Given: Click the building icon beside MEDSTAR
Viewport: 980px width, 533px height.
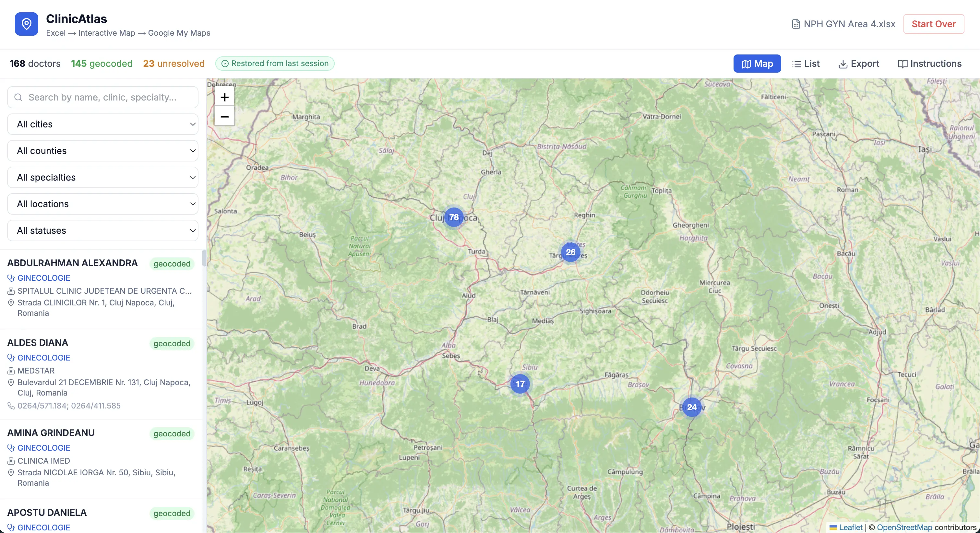Looking at the screenshot, I should pyautogui.click(x=11, y=371).
